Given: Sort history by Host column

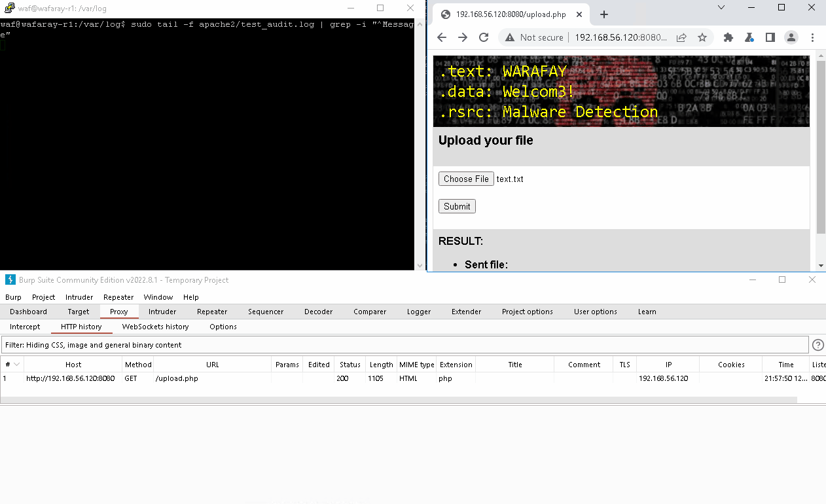Looking at the screenshot, I should [73, 365].
